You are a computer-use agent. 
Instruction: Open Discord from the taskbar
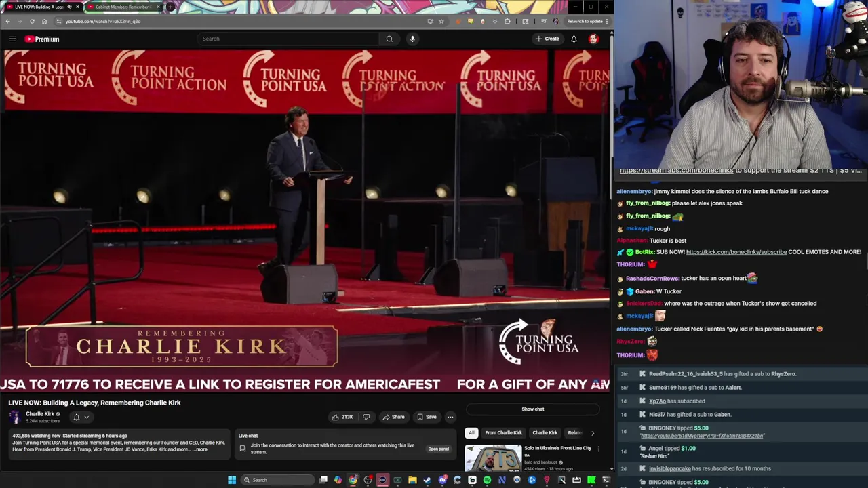point(442,480)
